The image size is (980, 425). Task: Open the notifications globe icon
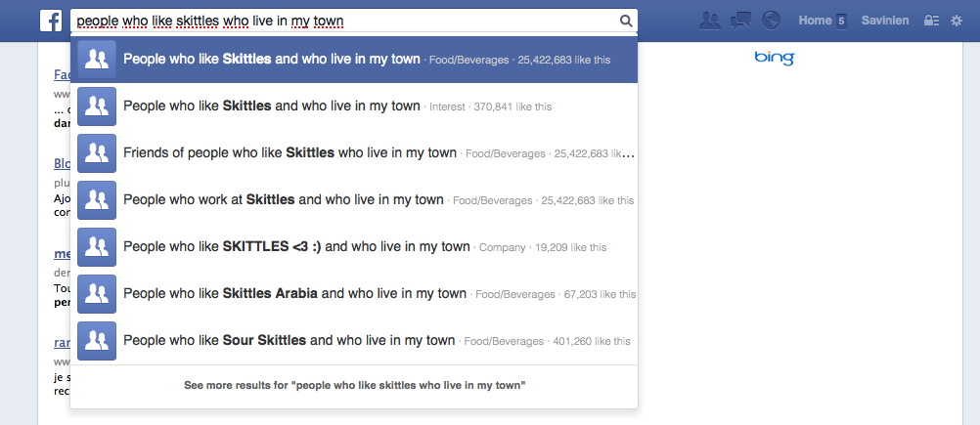[772, 21]
